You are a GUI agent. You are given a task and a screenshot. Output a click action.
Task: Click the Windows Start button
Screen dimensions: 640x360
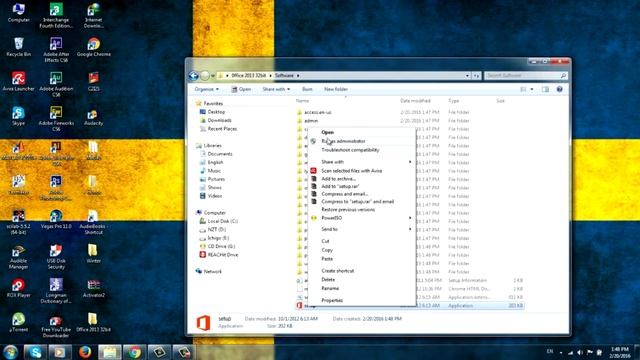pos(11,352)
